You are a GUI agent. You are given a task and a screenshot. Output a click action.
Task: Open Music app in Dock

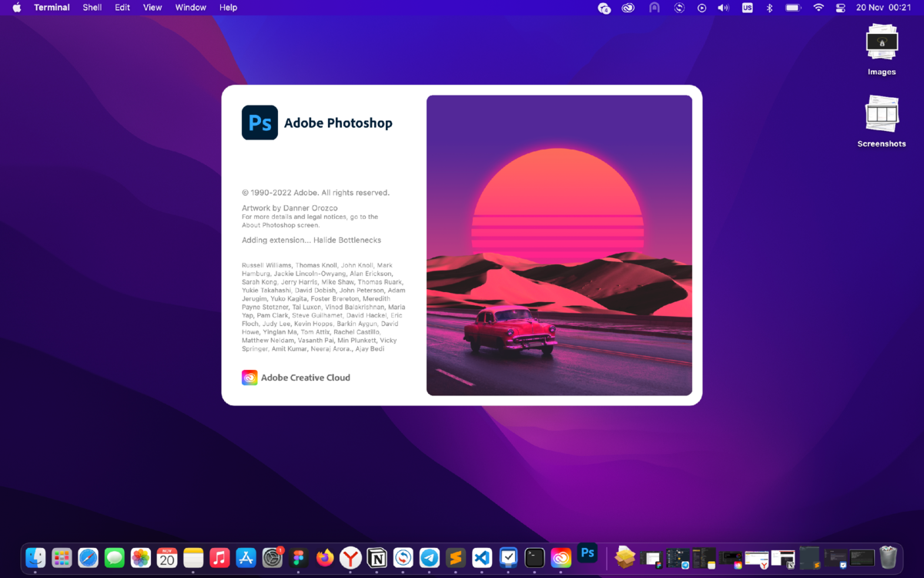click(219, 557)
